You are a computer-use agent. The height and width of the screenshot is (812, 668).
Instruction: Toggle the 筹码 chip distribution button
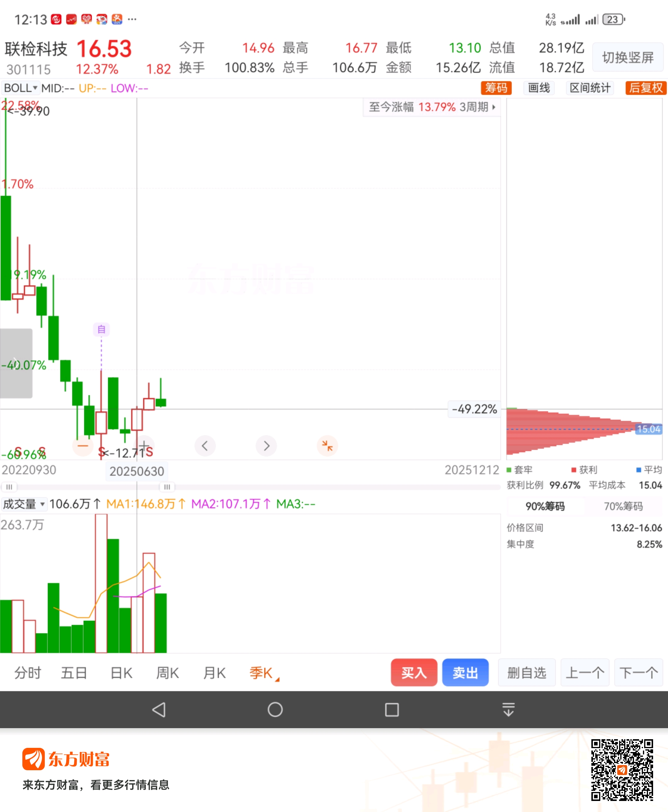(496, 88)
